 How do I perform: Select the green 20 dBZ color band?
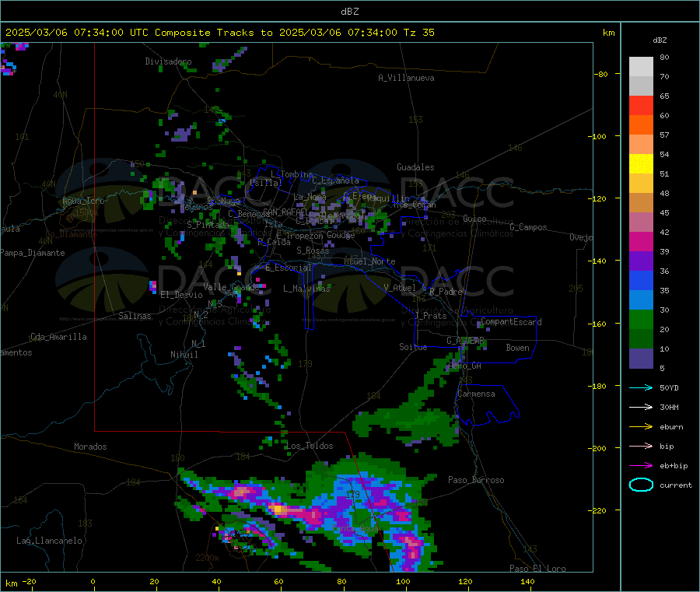pyautogui.click(x=641, y=319)
